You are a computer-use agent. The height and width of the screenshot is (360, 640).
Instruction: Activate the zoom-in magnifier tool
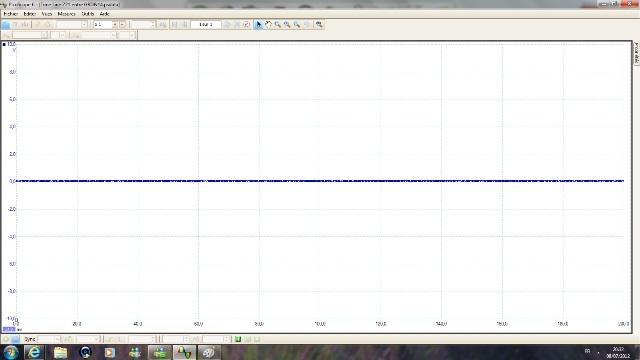(287, 24)
